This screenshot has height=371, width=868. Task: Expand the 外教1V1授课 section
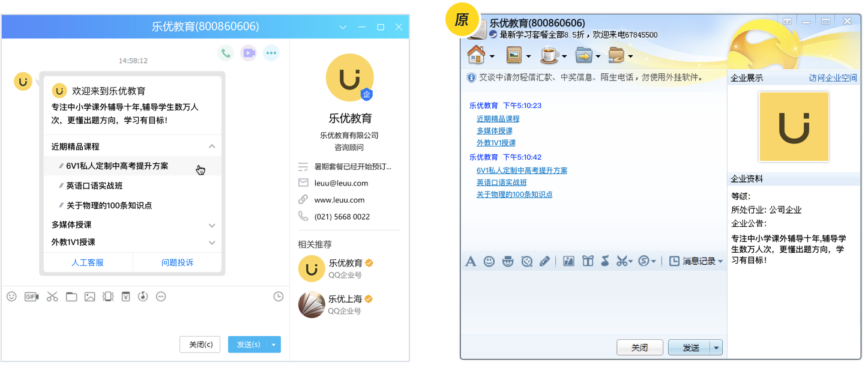[x=212, y=243]
